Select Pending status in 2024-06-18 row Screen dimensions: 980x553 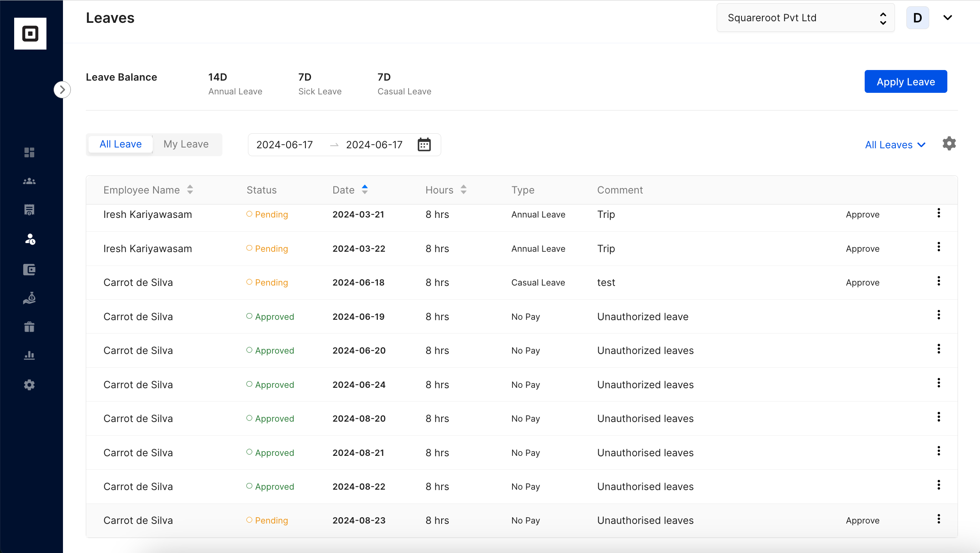267,282
